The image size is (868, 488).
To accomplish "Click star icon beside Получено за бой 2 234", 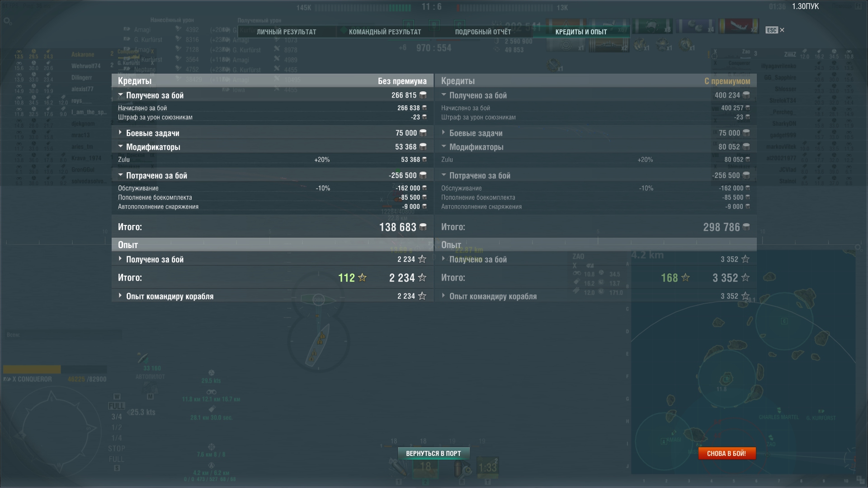I will (422, 259).
